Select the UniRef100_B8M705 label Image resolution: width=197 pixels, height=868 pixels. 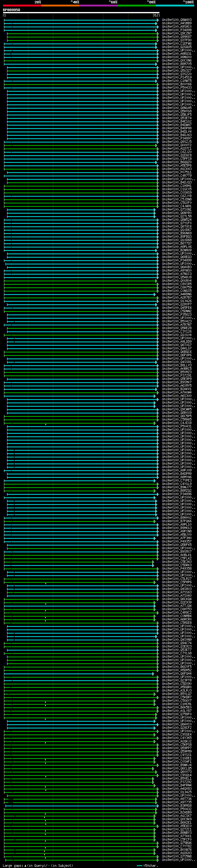177,64
